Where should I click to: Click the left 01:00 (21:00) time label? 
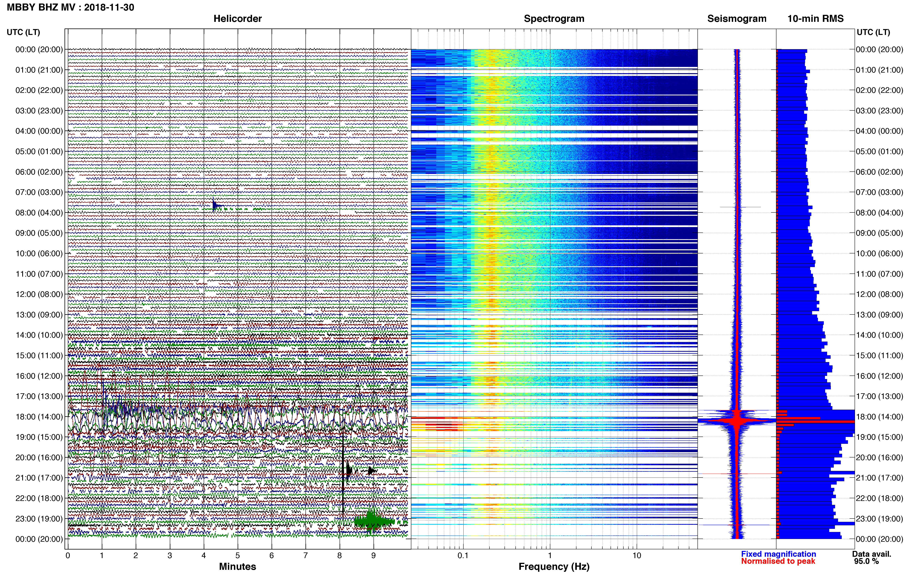39,70
